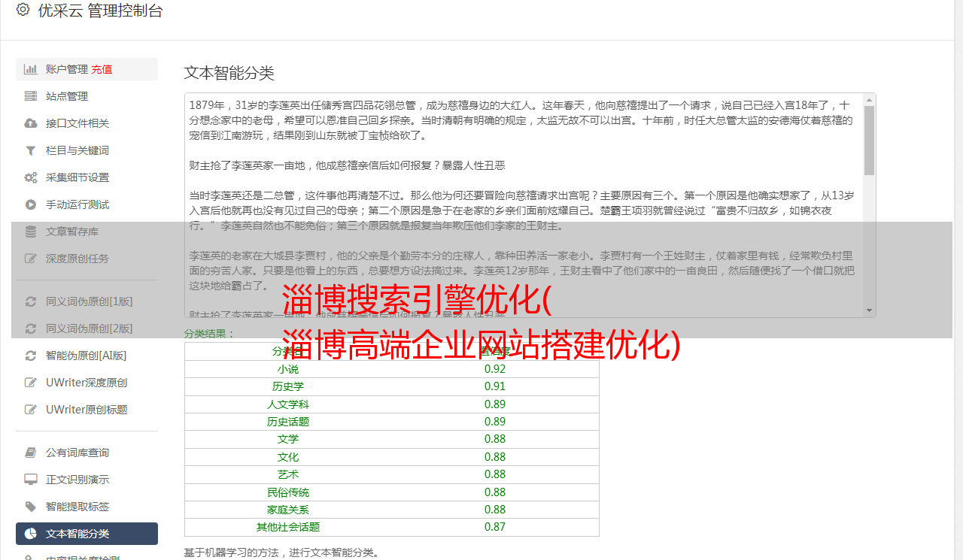Image resolution: width=963 pixels, height=560 pixels.
Task: Select the 历史学 category cell
Action: tap(288, 386)
